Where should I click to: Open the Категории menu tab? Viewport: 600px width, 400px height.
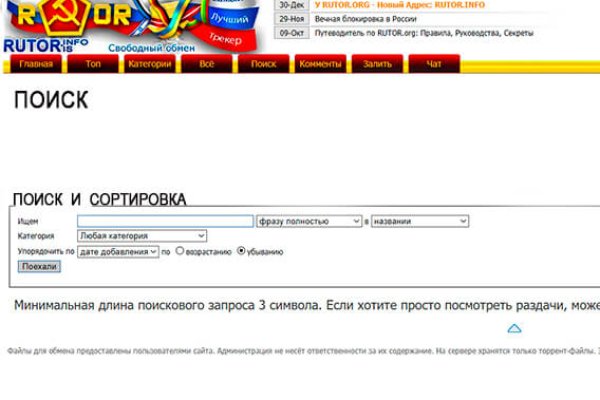(149, 65)
